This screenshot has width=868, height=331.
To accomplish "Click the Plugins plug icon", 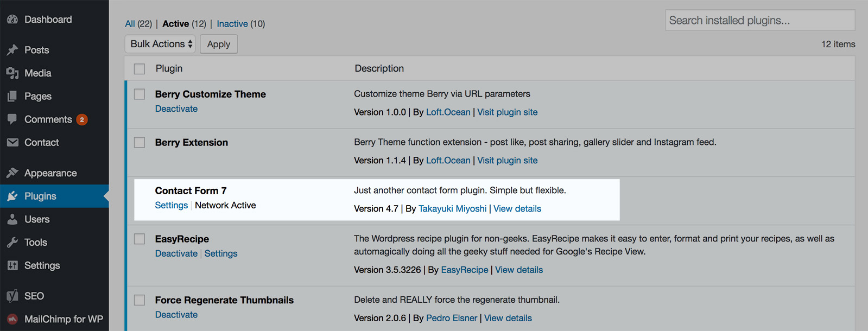I will coord(12,196).
